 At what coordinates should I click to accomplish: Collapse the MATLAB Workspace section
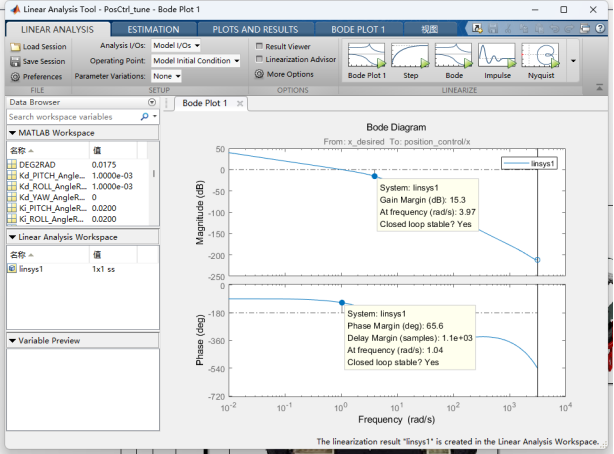[x=11, y=132]
